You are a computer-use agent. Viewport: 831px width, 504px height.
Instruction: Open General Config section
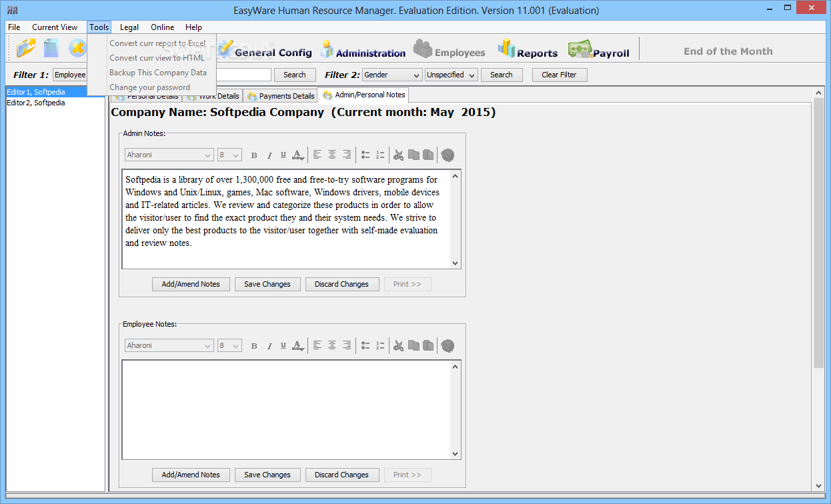click(265, 49)
